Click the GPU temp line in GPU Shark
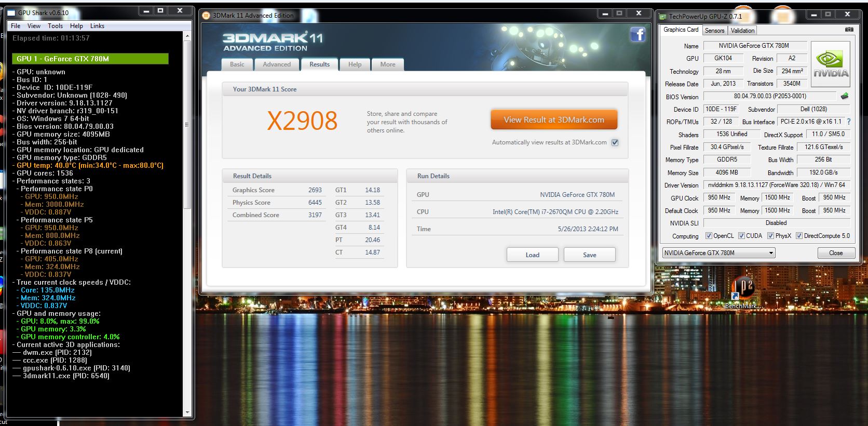 point(88,165)
